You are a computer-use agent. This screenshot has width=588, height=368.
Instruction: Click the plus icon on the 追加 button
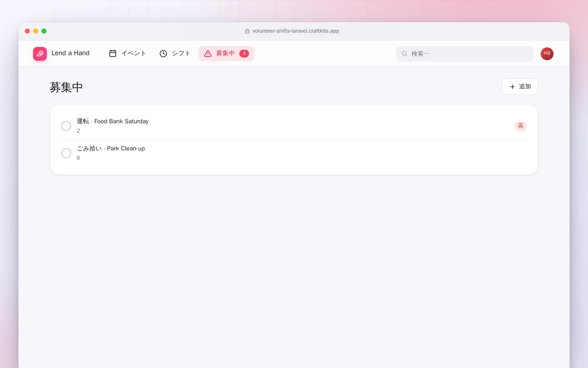(512, 86)
